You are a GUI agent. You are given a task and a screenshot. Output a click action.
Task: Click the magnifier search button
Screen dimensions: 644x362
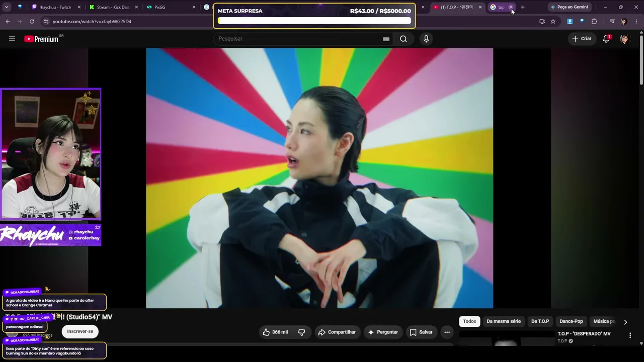point(404,39)
